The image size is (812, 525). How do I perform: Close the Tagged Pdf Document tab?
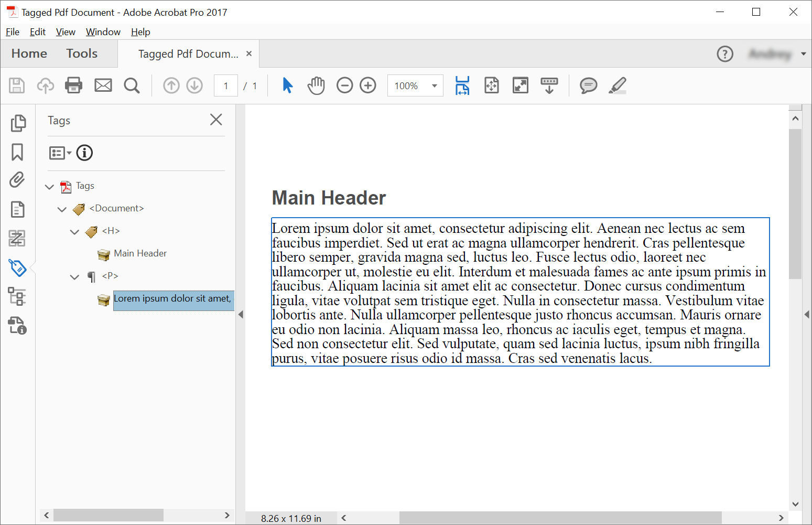coord(249,53)
